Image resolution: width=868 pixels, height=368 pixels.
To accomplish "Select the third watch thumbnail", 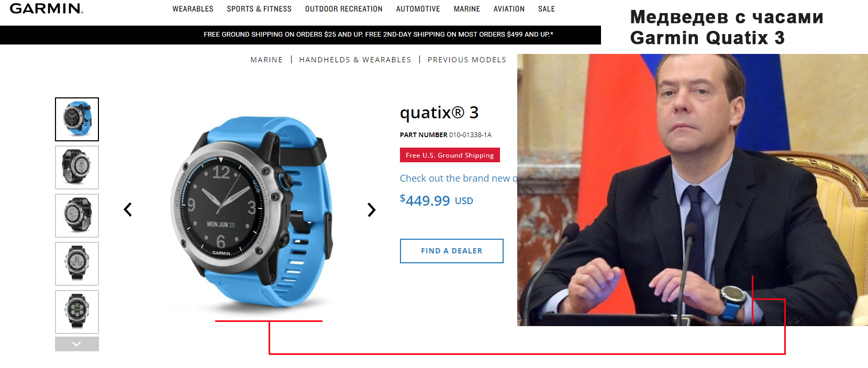I will coord(77,216).
